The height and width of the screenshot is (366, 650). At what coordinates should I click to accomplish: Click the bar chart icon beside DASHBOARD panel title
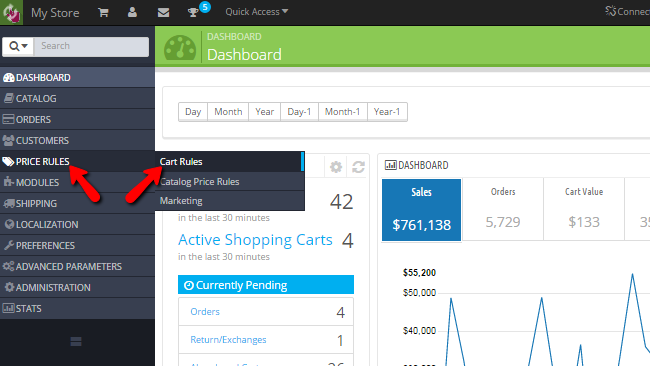[390, 165]
